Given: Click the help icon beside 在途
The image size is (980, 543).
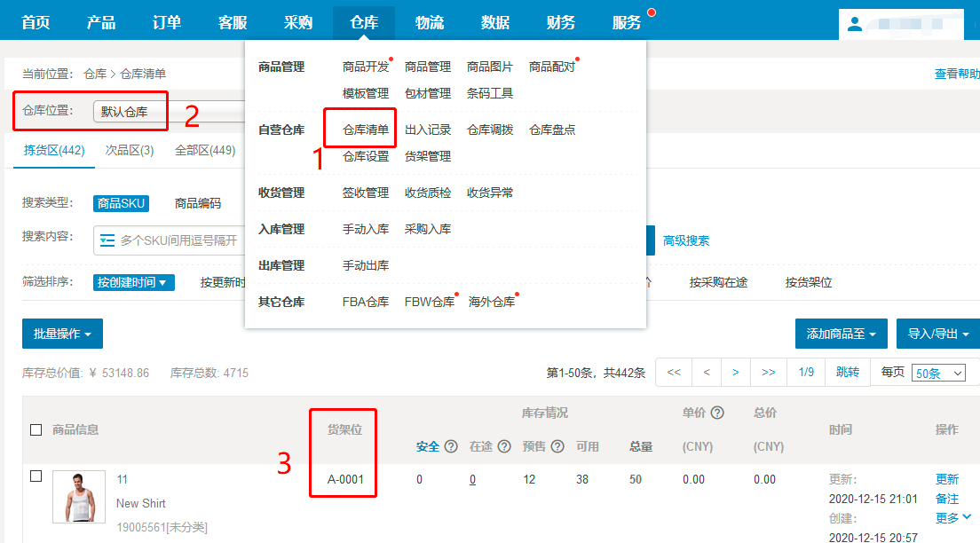Looking at the screenshot, I should pos(504,446).
